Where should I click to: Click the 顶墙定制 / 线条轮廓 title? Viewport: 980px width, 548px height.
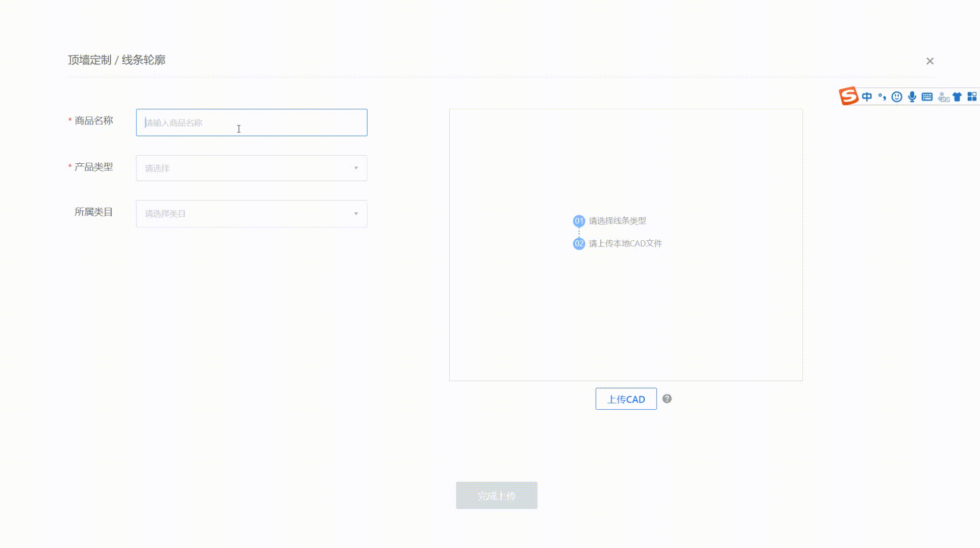pos(117,60)
